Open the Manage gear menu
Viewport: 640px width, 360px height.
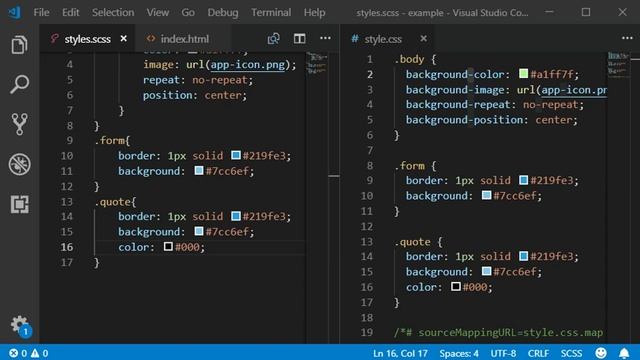click(19, 325)
